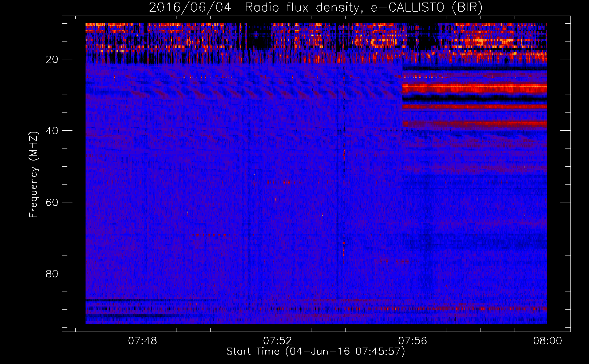Click the 08:00 time tick label
Image resolution: width=589 pixels, height=364 pixels.
coord(548,341)
